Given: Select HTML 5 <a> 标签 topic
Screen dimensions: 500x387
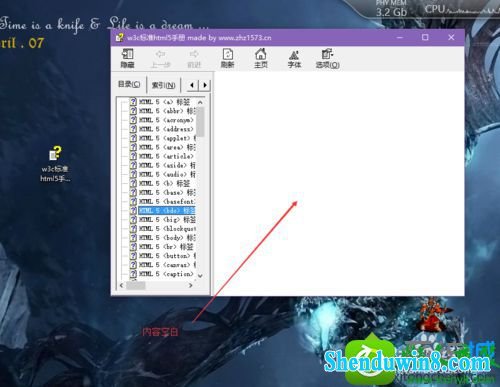Looking at the screenshot, I should (160, 102).
